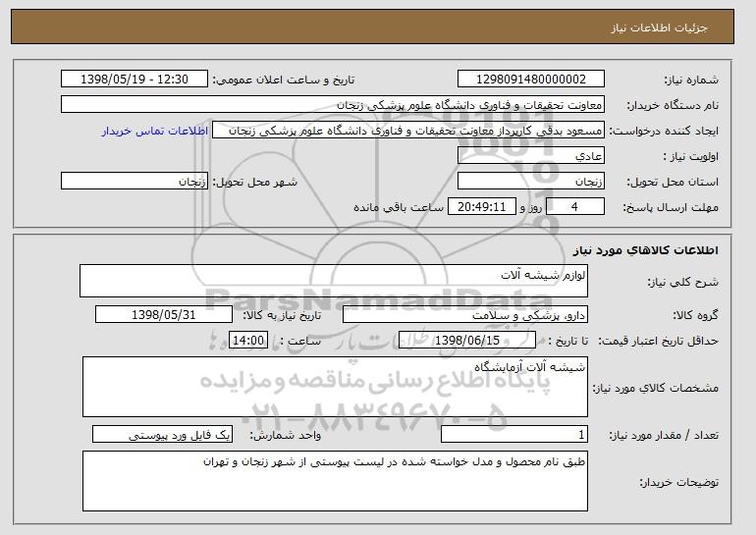756x535 pixels.
Task: Open the اطلاعات تماس خریدار link
Action: point(155,132)
